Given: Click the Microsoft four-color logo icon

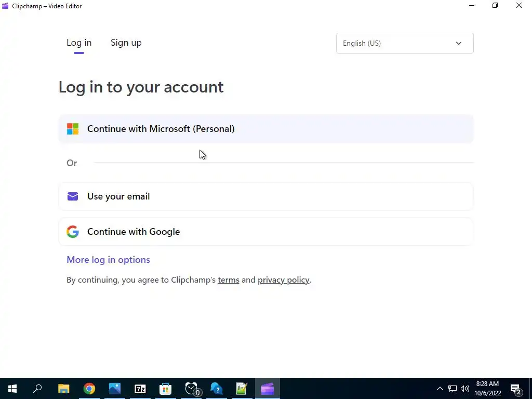Looking at the screenshot, I should click(73, 129).
